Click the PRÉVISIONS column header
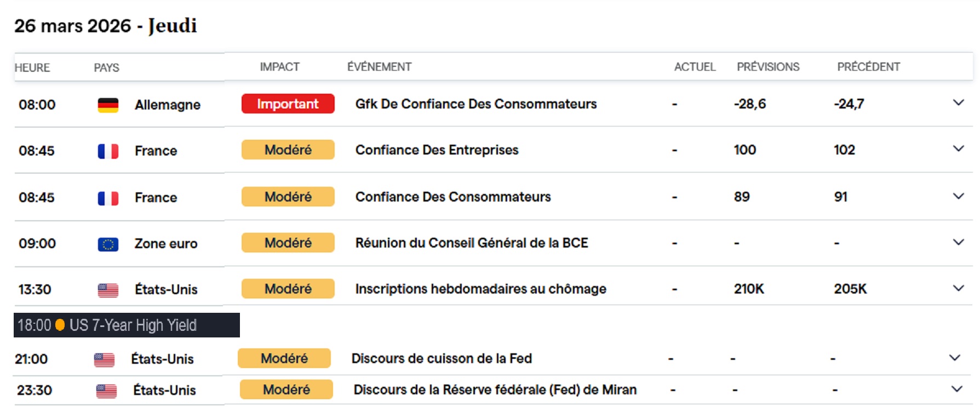 [768, 67]
